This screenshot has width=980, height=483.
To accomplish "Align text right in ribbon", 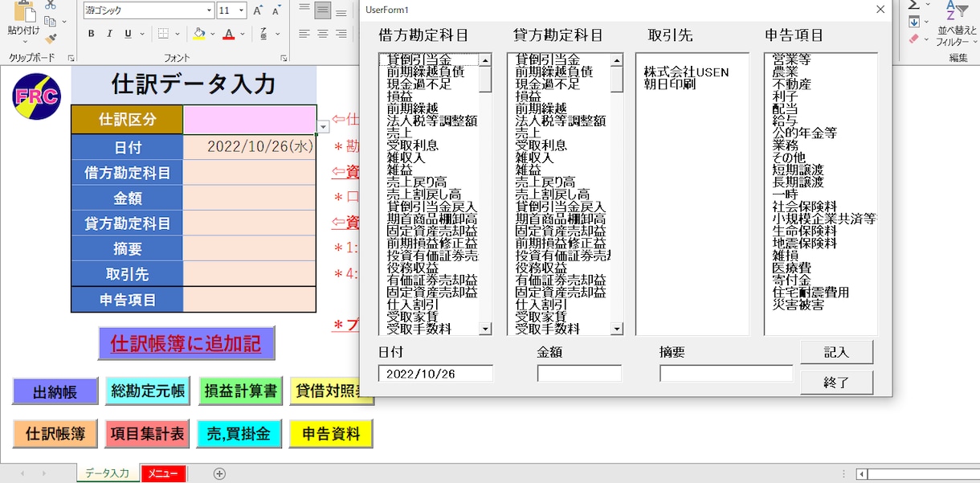I will pyautogui.click(x=342, y=34).
